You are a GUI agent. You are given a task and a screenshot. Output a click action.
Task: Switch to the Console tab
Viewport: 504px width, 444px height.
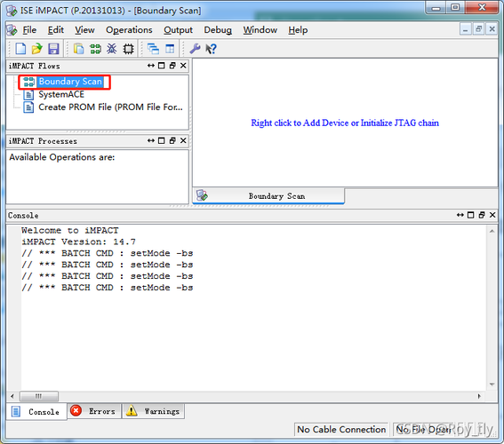click(x=36, y=411)
